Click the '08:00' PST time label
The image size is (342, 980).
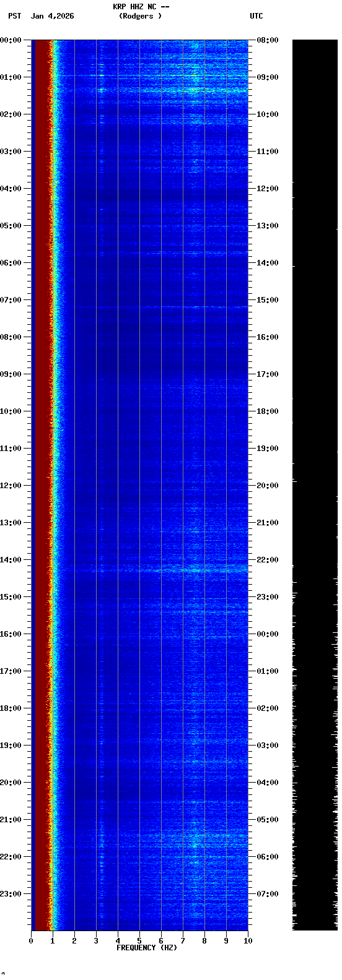click(11, 337)
